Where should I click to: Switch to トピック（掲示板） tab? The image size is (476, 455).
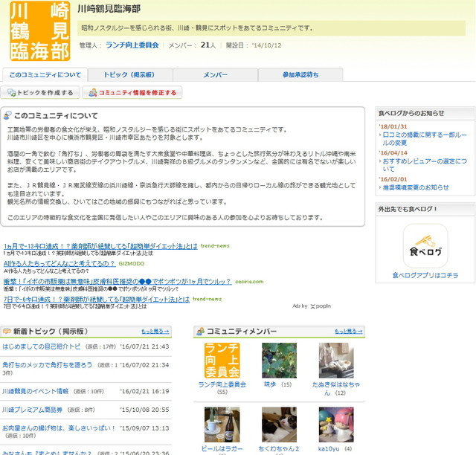(130, 75)
